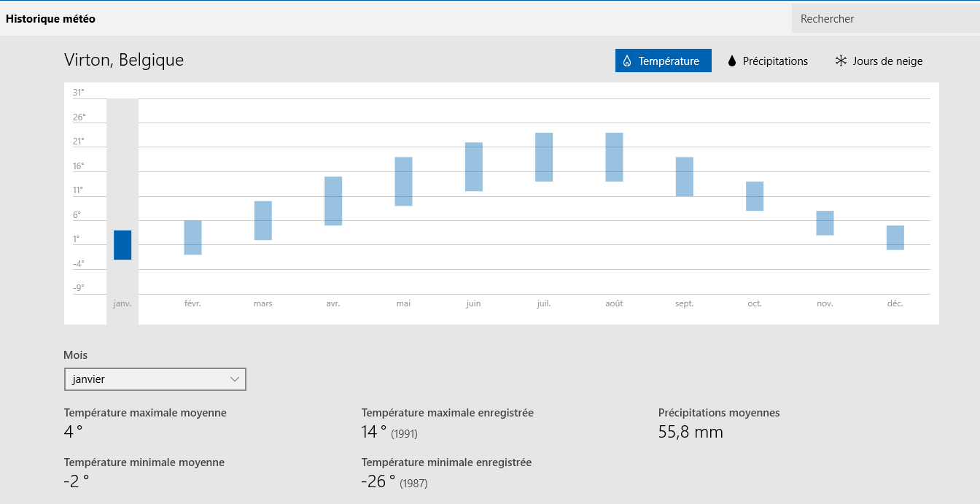Viewport: 980px width, 504px height.
Task: Click the janv. month label
Action: tap(122, 303)
